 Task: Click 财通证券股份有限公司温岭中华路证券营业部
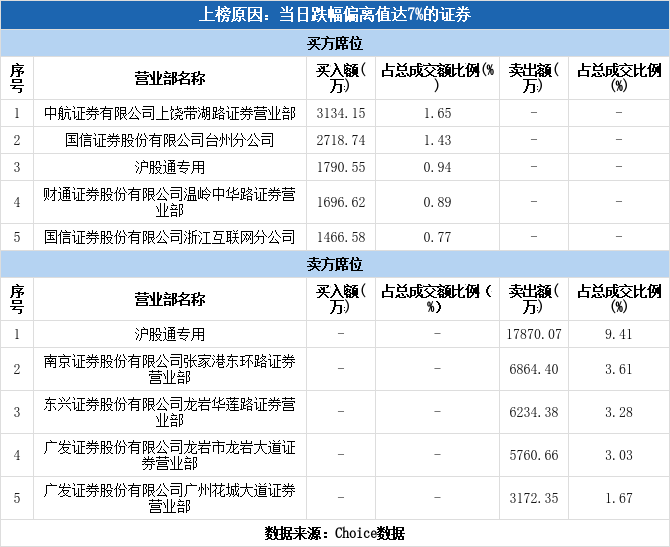(170, 202)
